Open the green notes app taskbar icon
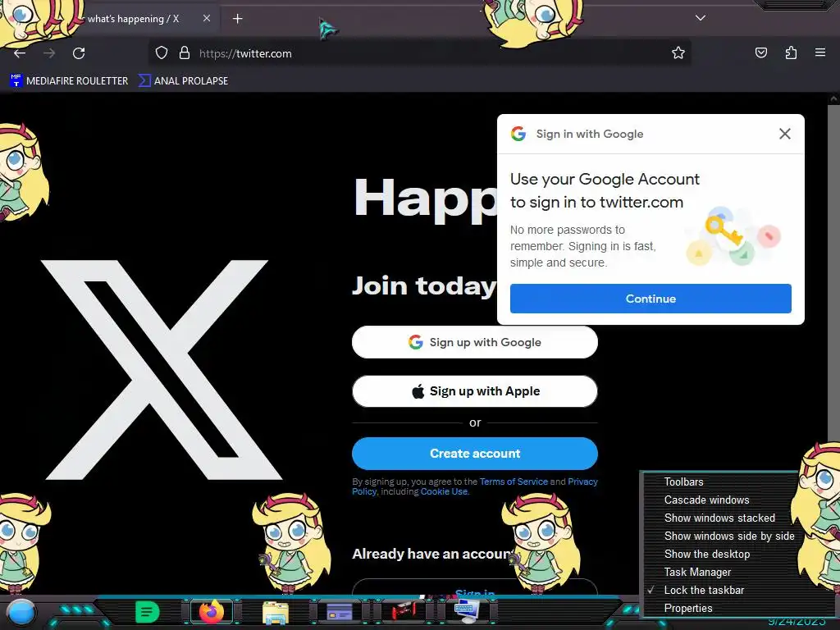Screen dimensions: 840x630 point(148,612)
